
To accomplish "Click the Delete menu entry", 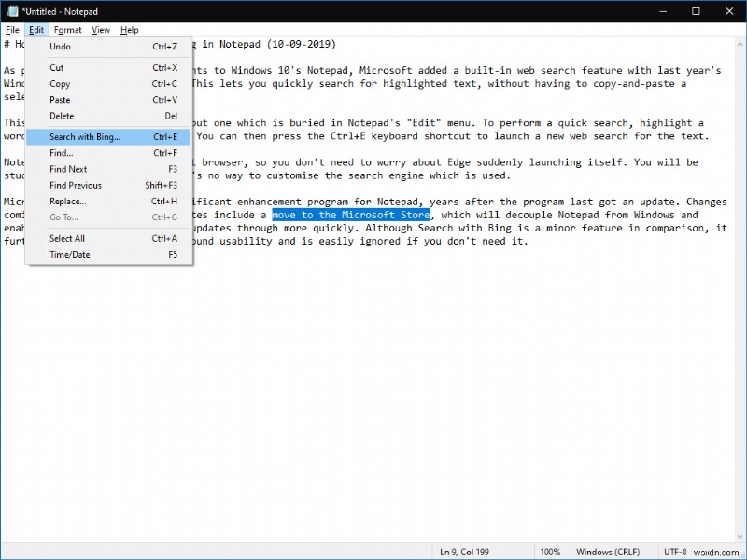I will click(x=61, y=116).
